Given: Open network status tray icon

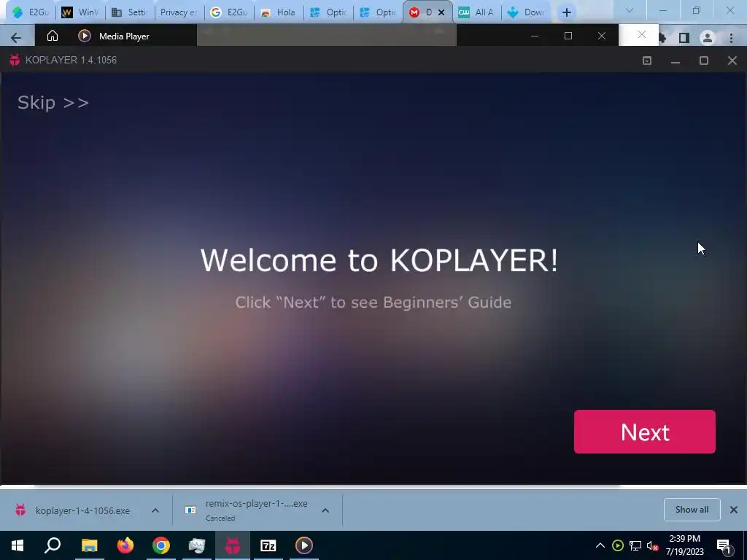Looking at the screenshot, I should click(635, 545).
